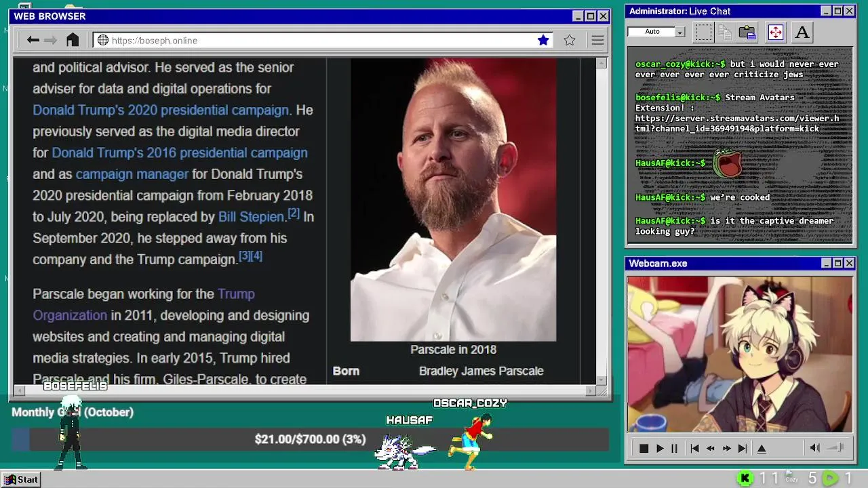The height and width of the screenshot is (488, 868).
Task: Pause playback in Webcam.exe
Action: [x=674, y=448]
